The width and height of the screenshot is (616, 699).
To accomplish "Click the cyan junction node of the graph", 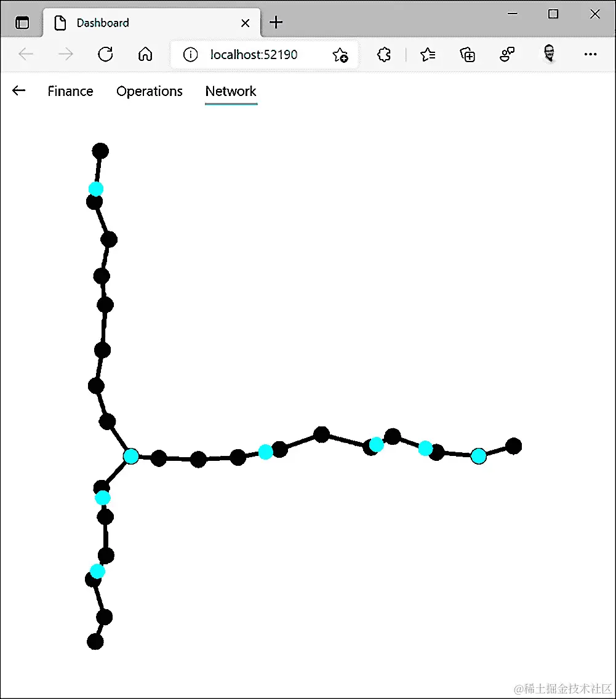I will pos(131,457).
